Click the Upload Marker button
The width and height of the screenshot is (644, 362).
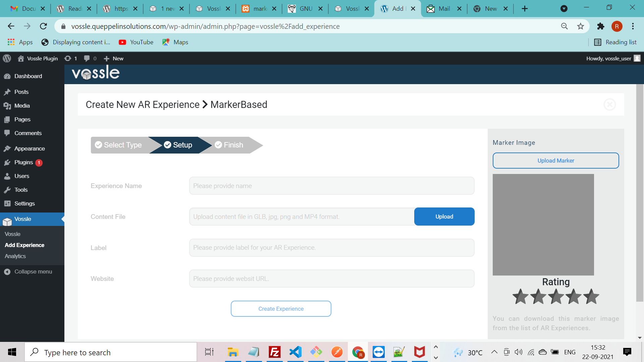click(556, 161)
